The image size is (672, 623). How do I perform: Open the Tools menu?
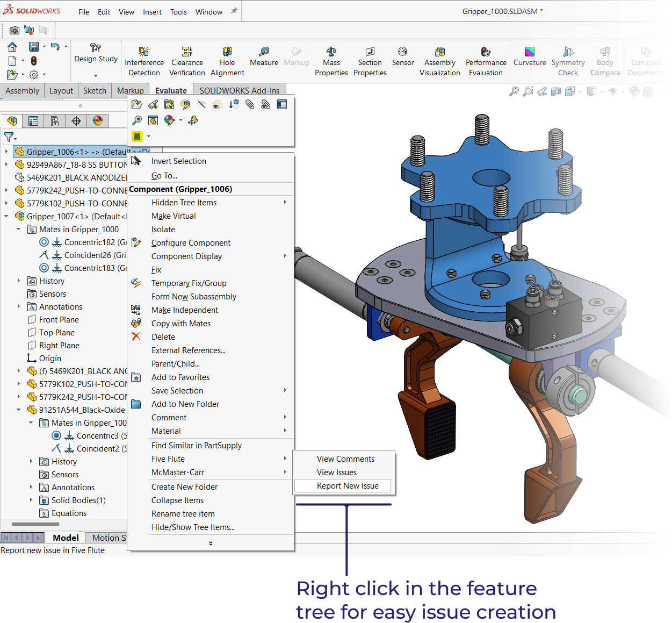click(178, 12)
